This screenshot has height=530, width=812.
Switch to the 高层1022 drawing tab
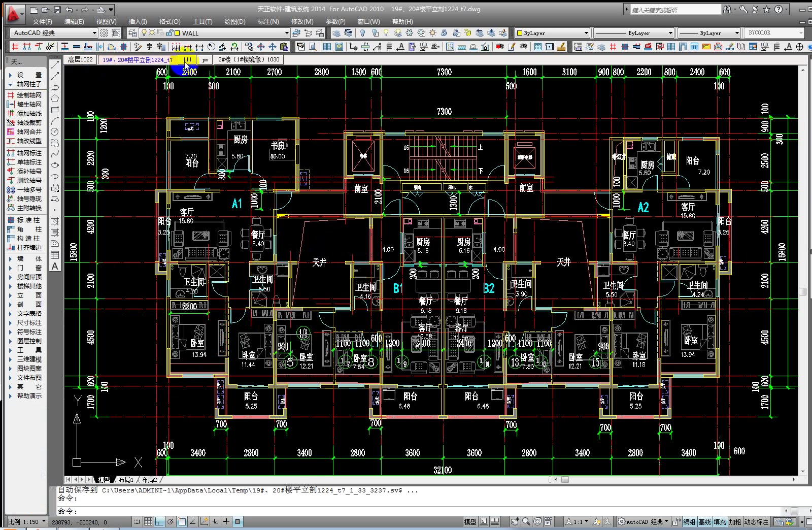80,59
